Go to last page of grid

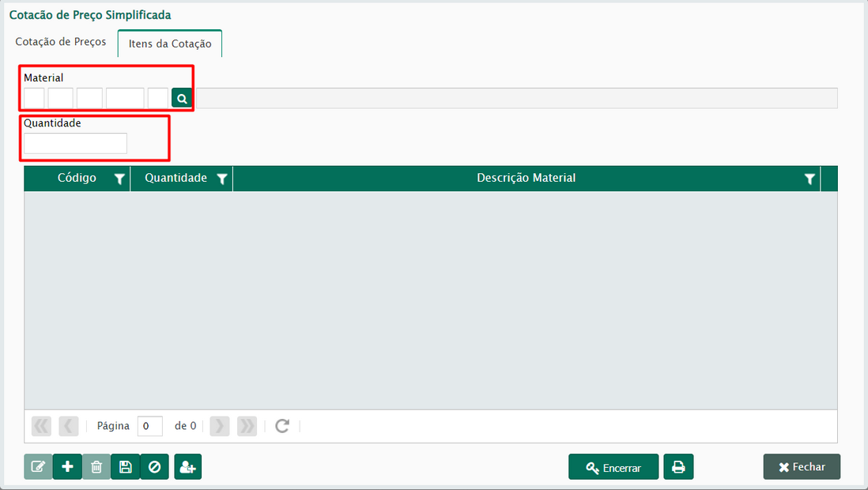point(247,426)
